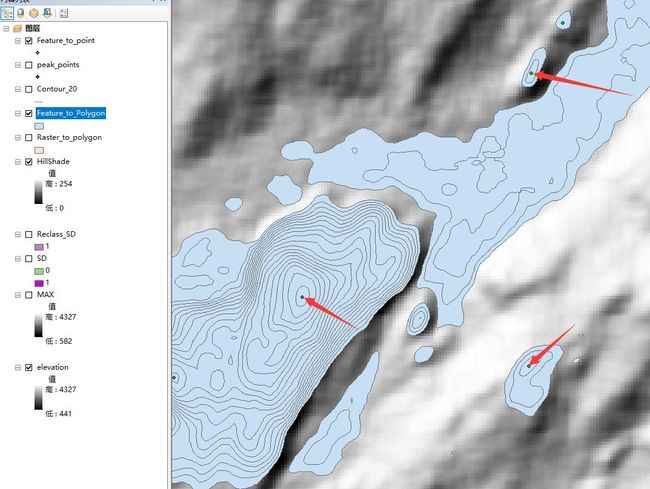Click the MAX layer grayscale color ramp
This screenshot has height=489, width=650.
(x=38, y=325)
